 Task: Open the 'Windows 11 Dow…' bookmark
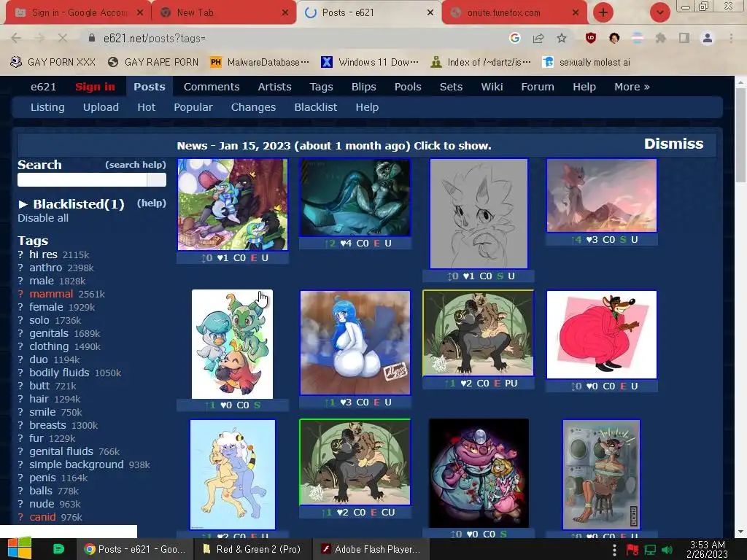pos(370,63)
